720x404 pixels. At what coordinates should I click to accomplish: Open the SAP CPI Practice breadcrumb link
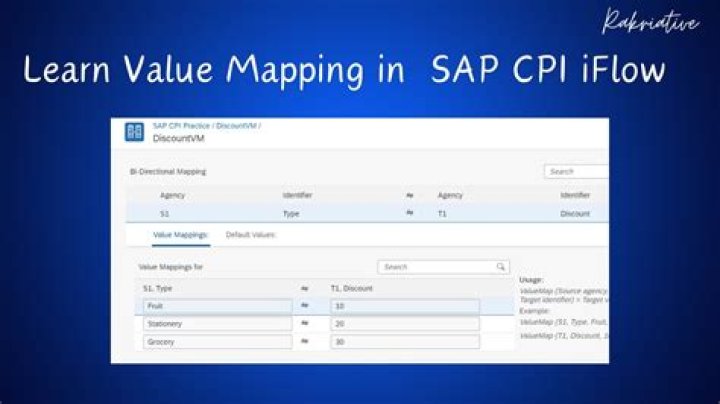pyautogui.click(x=181, y=126)
